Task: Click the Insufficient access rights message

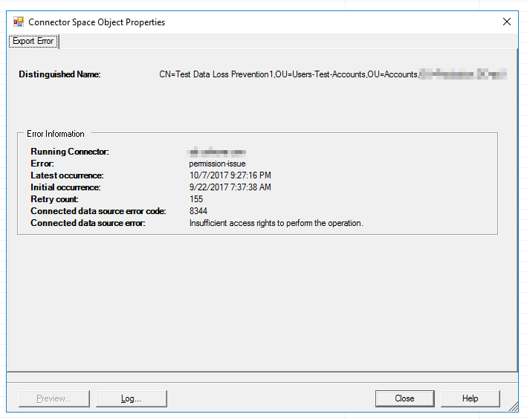Action: [x=276, y=223]
